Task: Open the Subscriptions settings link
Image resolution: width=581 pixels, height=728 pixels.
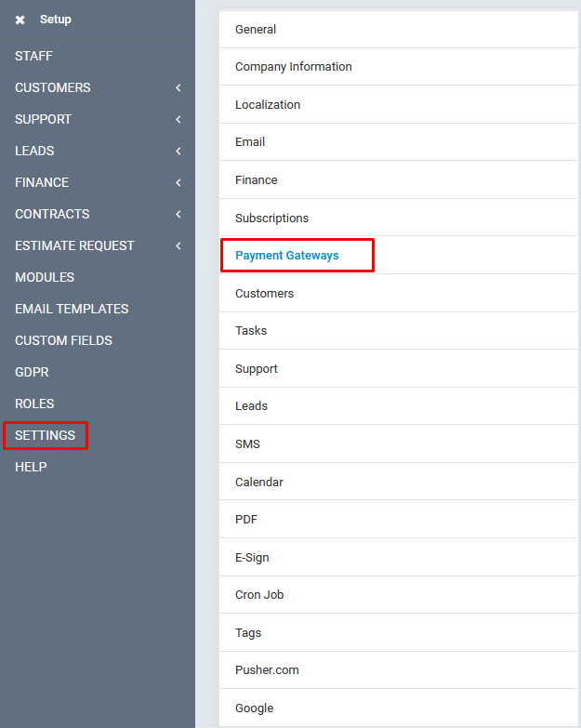Action: tap(271, 218)
